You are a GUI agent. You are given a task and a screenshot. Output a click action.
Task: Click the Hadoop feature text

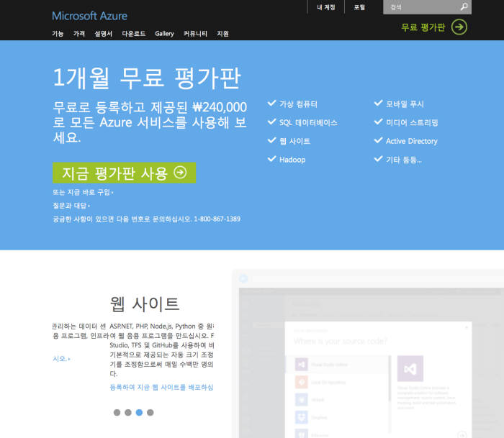[x=292, y=160]
